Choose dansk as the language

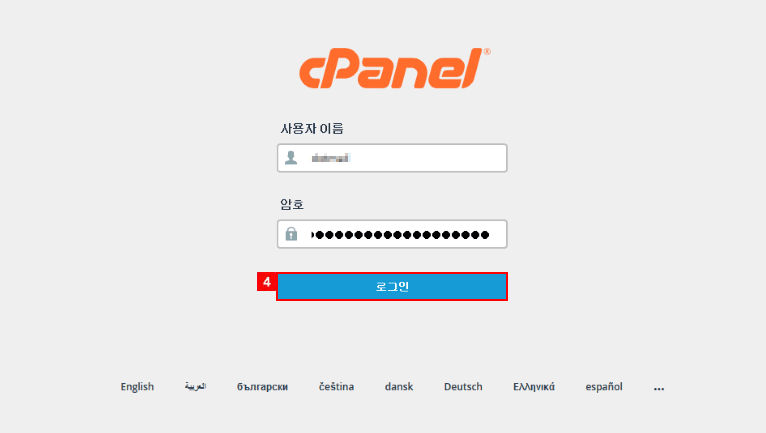click(x=399, y=387)
